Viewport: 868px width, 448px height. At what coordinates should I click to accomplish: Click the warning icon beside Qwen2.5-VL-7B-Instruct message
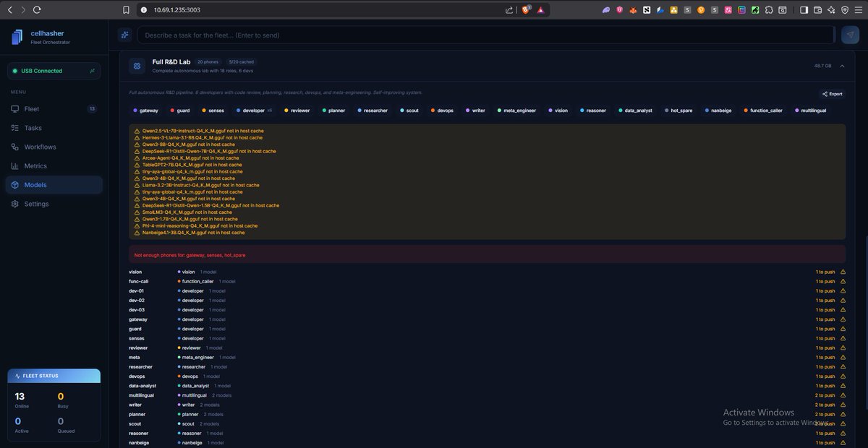coord(137,131)
